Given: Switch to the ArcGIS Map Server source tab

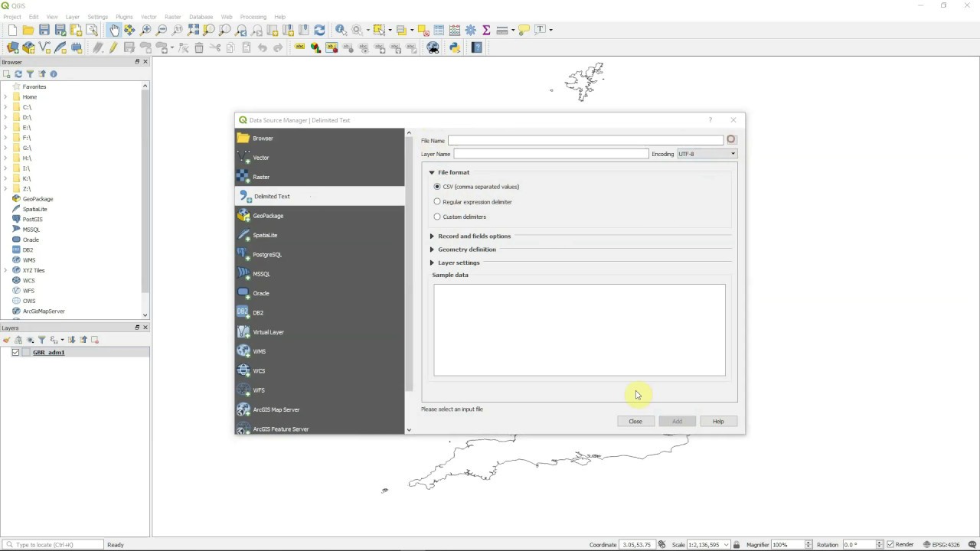Looking at the screenshot, I should [319, 410].
